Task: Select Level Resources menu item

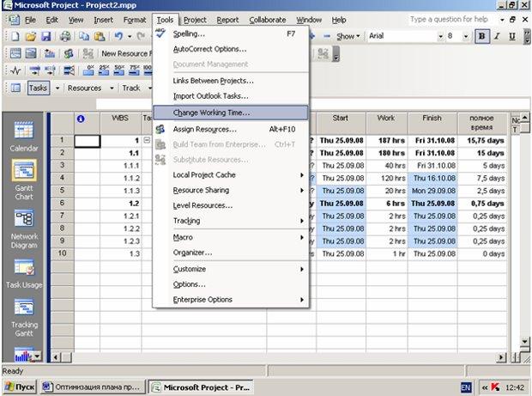Action: [x=231, y=205]
